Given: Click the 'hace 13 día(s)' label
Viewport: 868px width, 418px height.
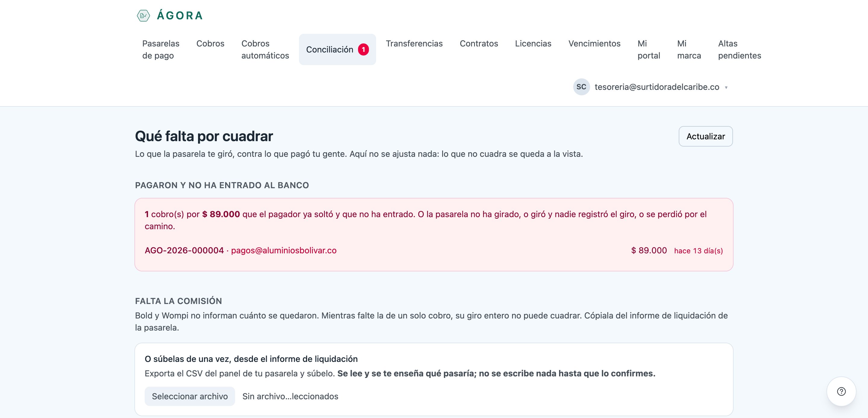Looking at the screenshot, I should (x=698, y=251).
